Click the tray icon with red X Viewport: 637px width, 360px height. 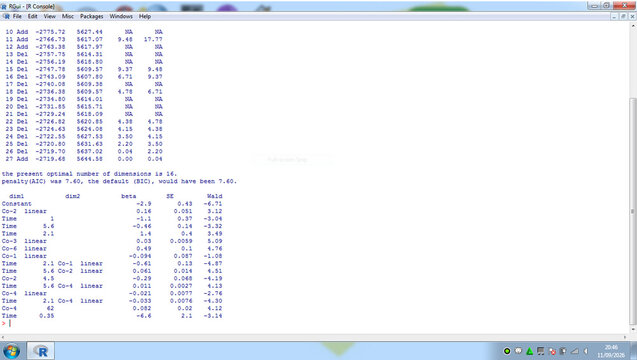552,351
